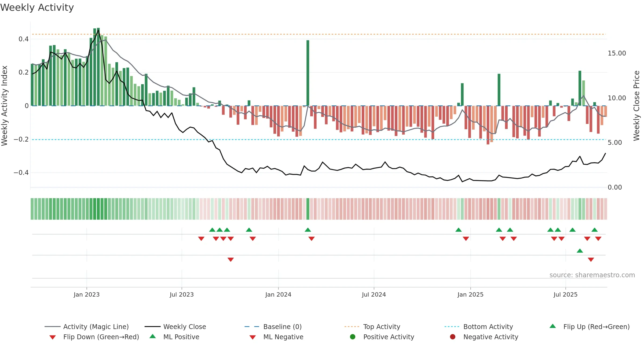The width and height of the screenshot is (644, 362).
Task: Click the Jul 2023 x-axis label
Action: point(182,295)
